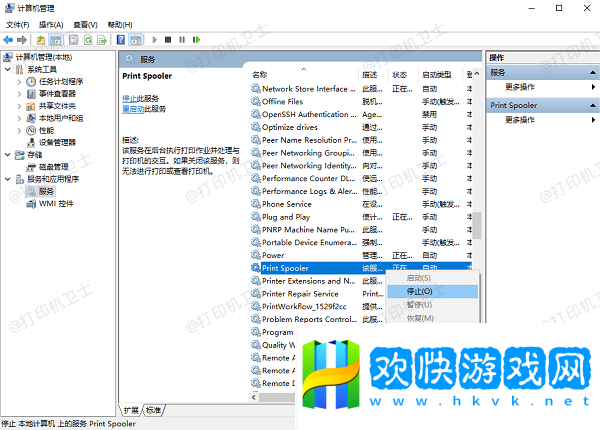Click the Forward arrow toolbar icon

(x=22, y=40)
